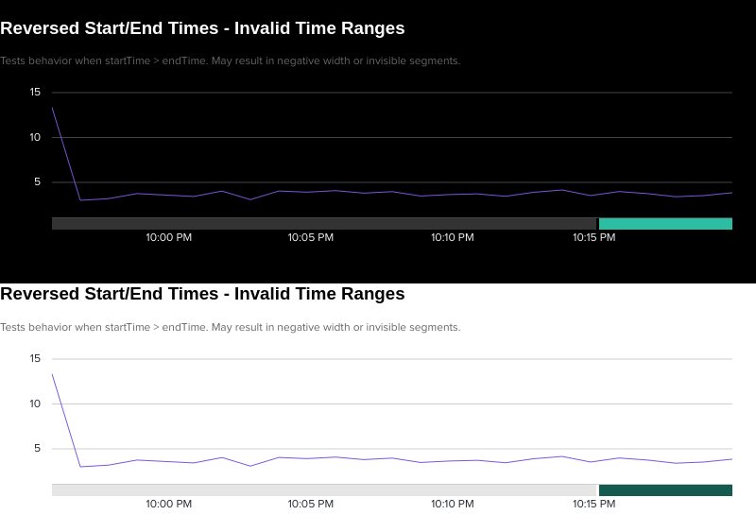Click the light gray timeline segment in light chart
The image size is (756, 532).
(324, 490)
